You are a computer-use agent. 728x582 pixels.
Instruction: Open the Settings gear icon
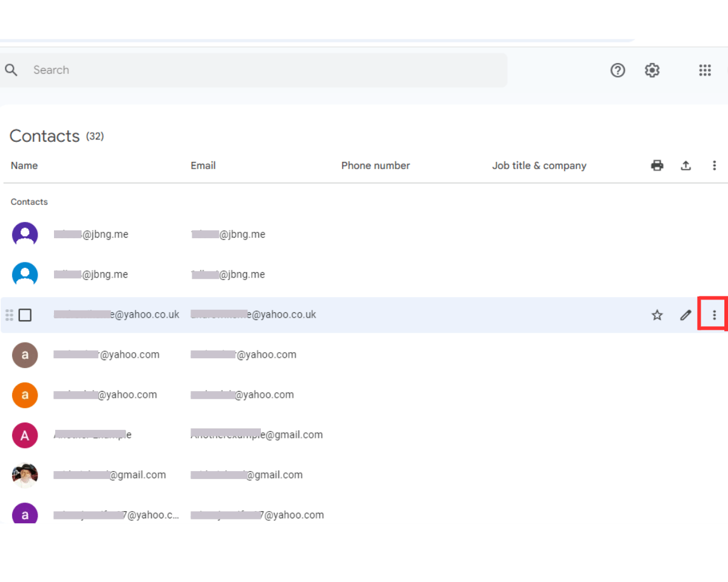click(652, 70)
